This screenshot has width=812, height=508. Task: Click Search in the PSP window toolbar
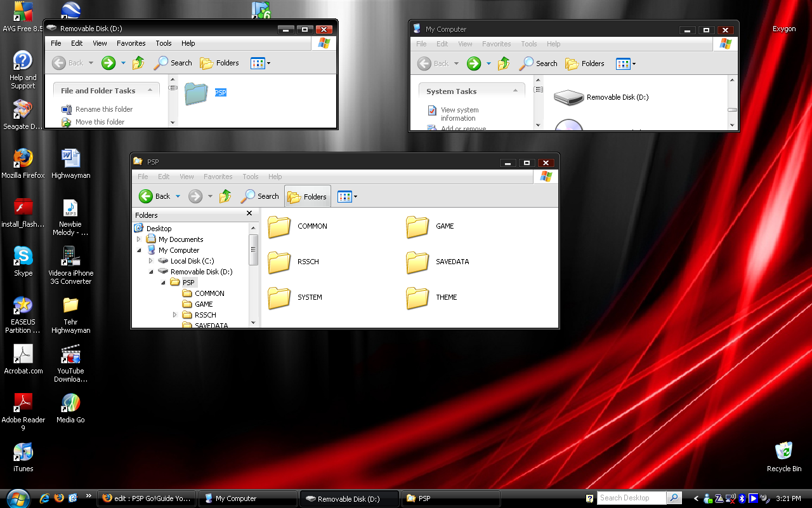260,196
